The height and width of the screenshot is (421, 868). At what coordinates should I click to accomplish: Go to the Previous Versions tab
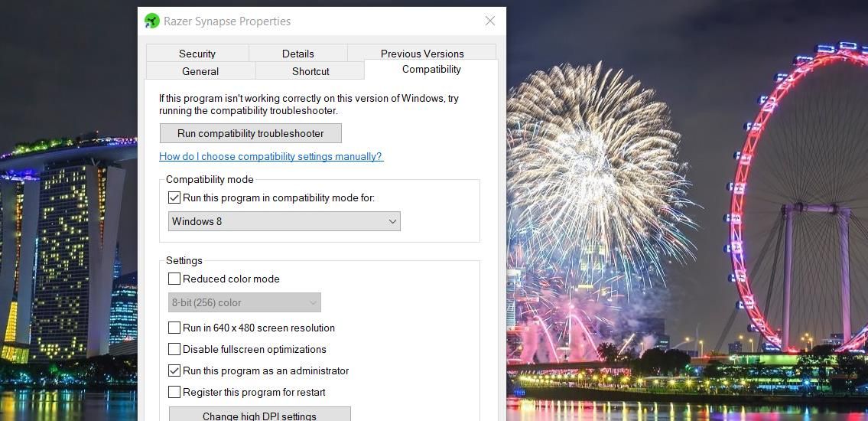pyautogui.click(x=422, y=54)
